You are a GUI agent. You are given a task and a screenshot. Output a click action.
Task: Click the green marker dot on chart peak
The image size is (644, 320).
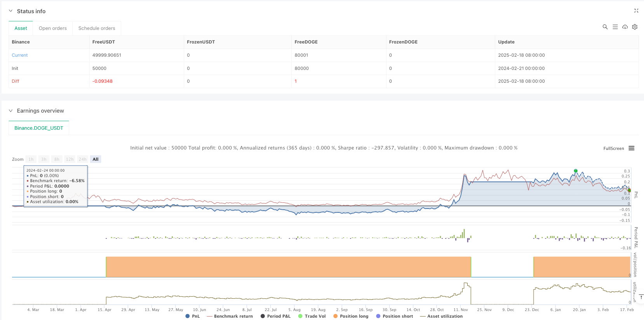coord(576,171)
